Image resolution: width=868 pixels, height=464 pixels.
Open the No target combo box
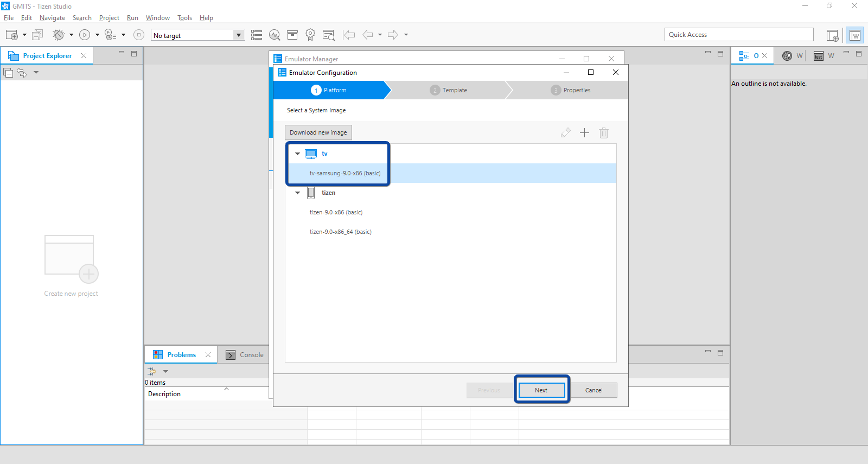(197, 35)
